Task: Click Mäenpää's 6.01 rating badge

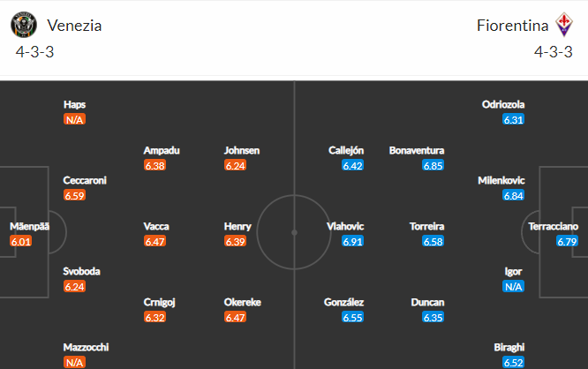Action: pyautogui.click(x=21, y=241)
